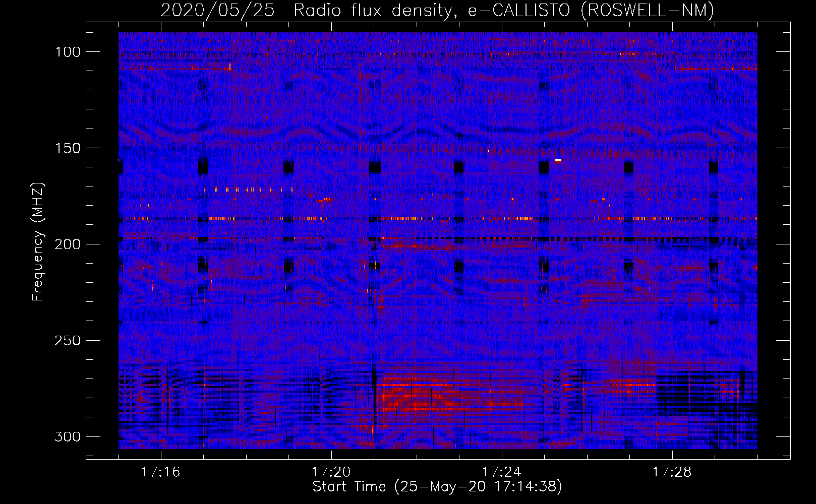Click the frequency tick label '300'
The width and height of the screenshot is (816, 504).
click(x=67, y=436)
